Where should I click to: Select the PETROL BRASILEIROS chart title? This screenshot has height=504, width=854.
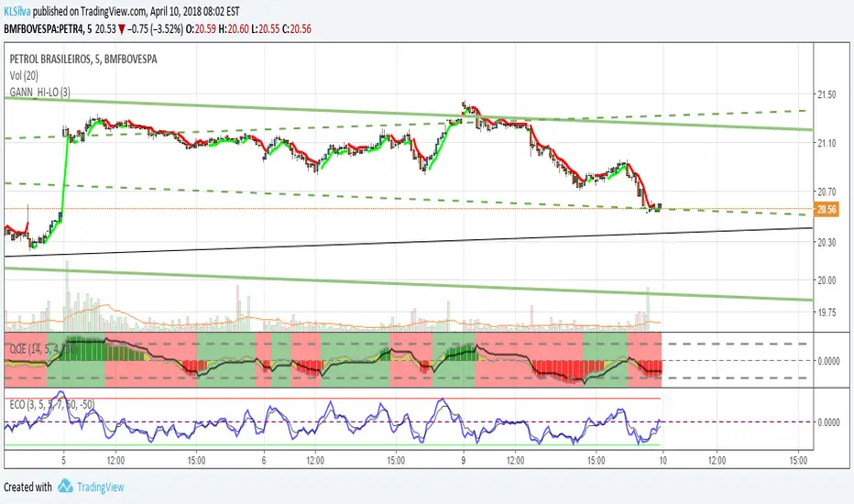83,59
